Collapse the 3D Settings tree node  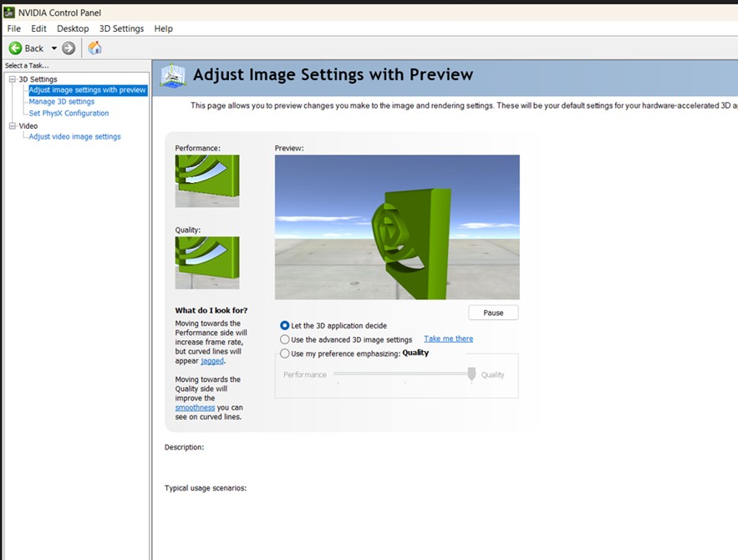(x=12, y=79)
